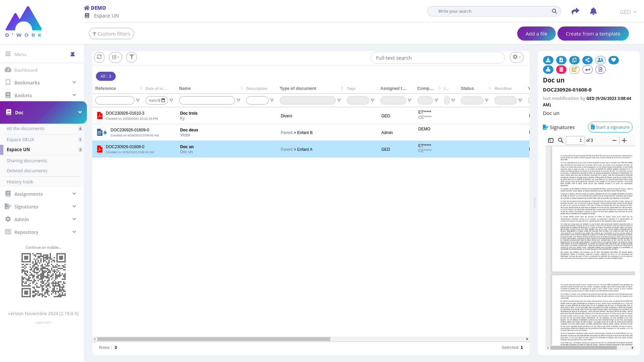Viewport: 644px width, 362px height.
Task: Go to History track
Action: (x=20, y=182)
